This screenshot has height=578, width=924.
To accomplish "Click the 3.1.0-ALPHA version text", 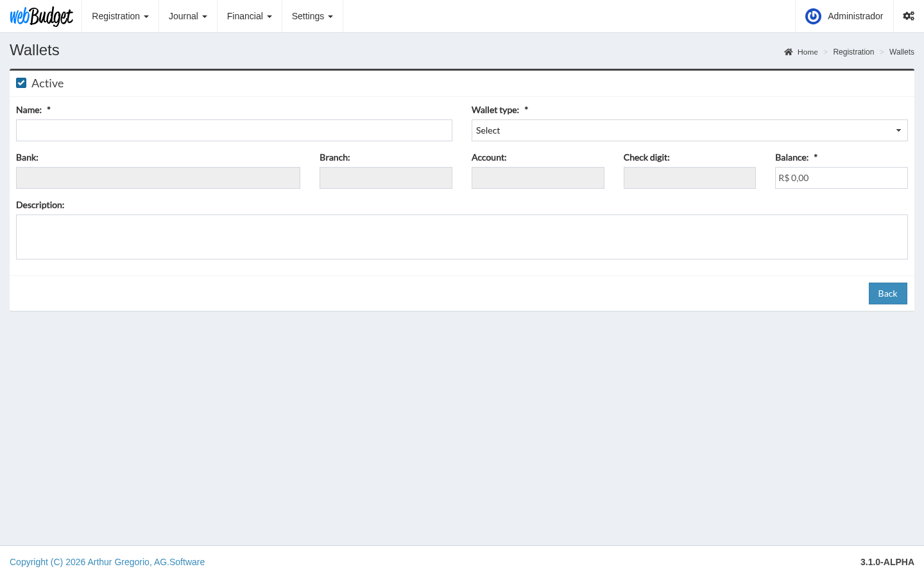I will [887, 562].
